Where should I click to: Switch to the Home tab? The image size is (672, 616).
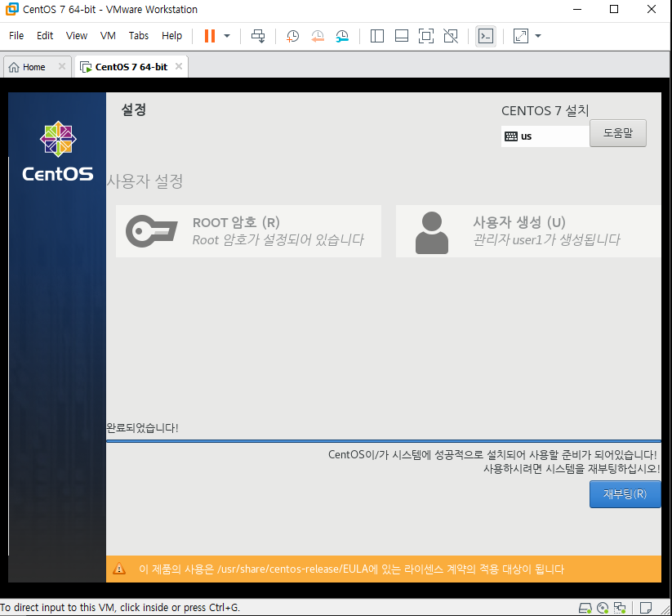point(33,67)
